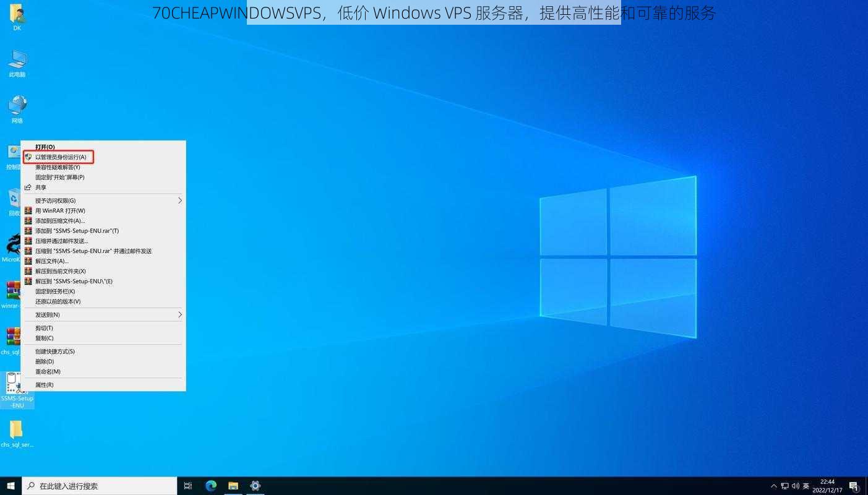Open the clock showing 22:44 2022/12/17
868x495 pixels.
(827, 486)
